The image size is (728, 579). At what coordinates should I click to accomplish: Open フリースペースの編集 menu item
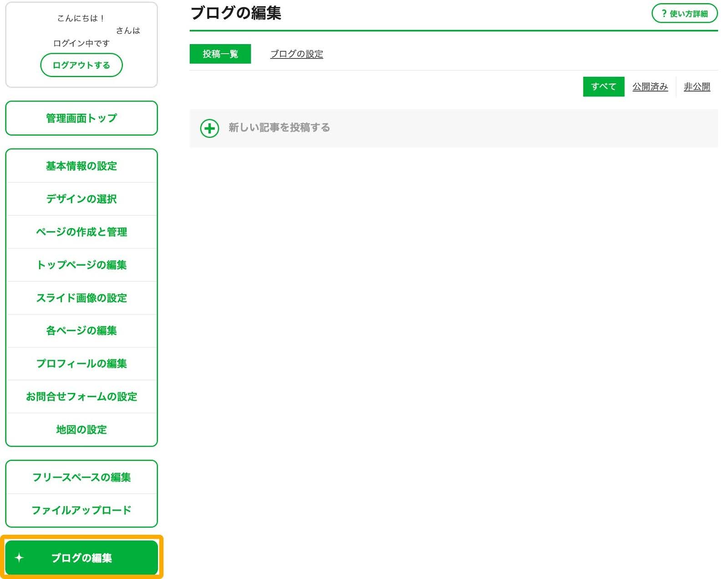pyautogui.click(x=81, y=477)
